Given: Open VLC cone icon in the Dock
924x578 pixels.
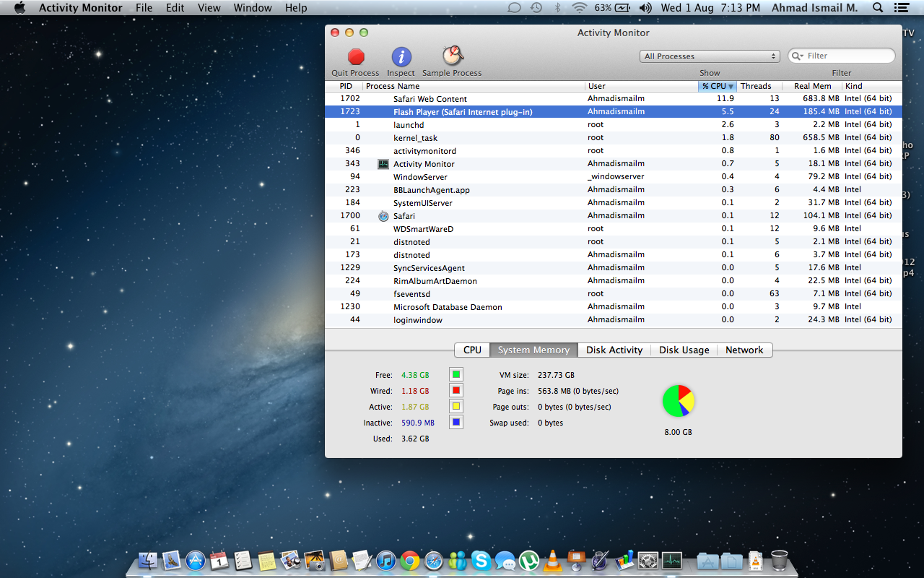Looking at the screenshot, I should (553, 560).
